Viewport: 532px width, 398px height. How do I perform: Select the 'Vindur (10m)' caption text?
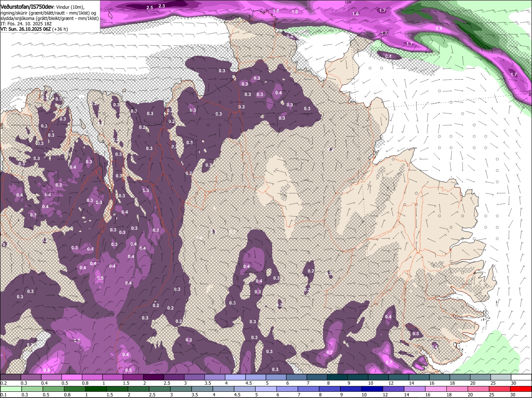[70, 7]
